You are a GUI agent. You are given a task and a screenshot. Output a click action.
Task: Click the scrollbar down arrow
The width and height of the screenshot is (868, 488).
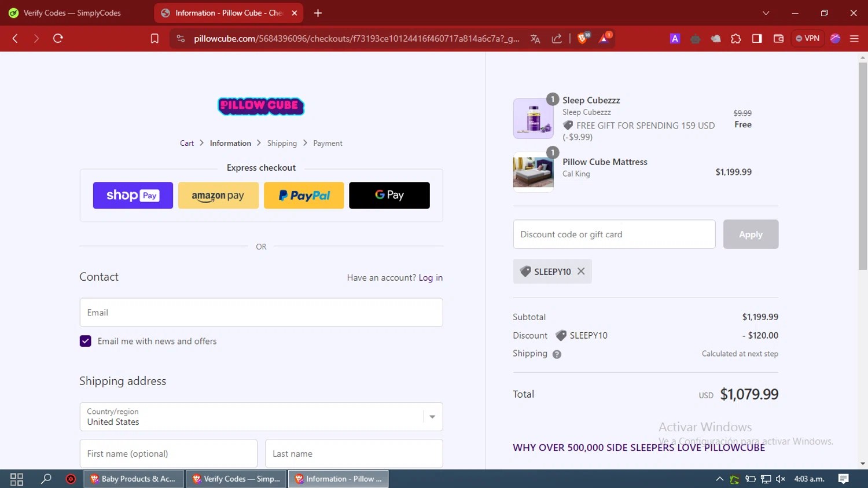coord(863,464)
